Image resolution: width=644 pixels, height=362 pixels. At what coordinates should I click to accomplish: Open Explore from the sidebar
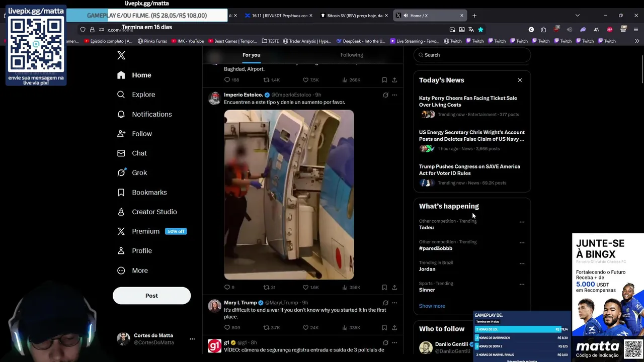pos(136,95)
